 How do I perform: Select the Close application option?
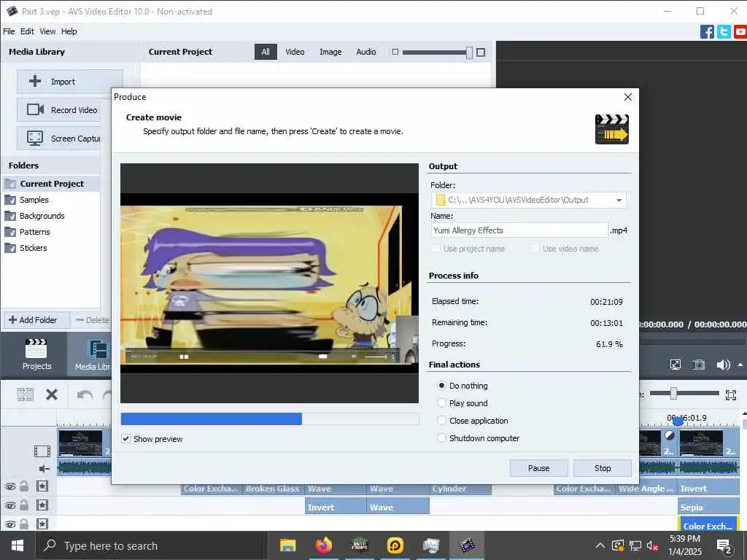point(441,421)
